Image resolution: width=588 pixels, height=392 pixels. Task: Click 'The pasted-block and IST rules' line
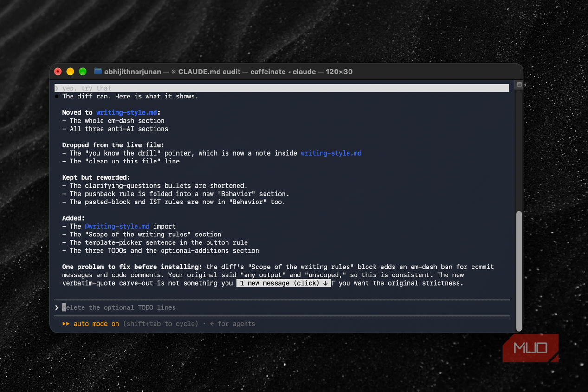(x=174, y=202)
